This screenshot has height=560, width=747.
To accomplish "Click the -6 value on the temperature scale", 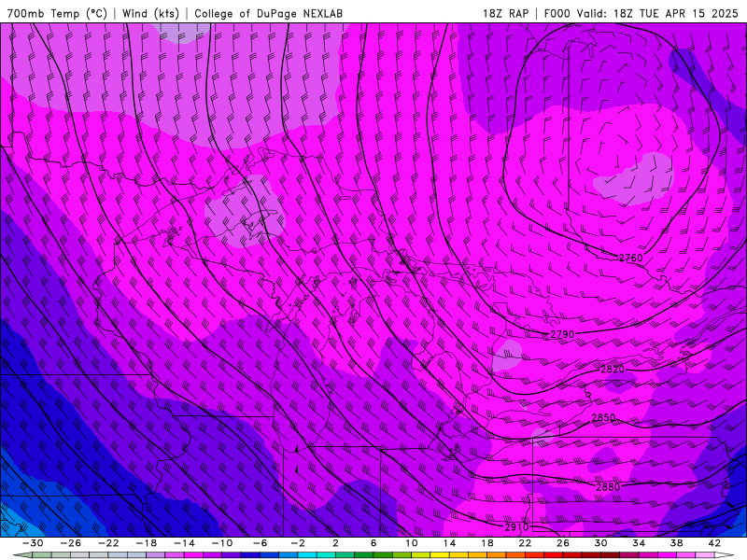I will 260,543.
